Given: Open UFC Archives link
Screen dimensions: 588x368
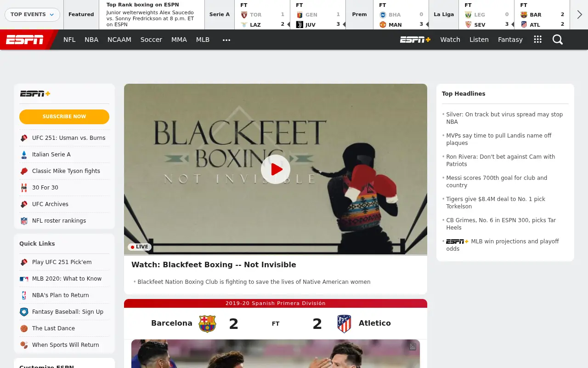Looking at the screenshot, I should click(x=50, y=204).
